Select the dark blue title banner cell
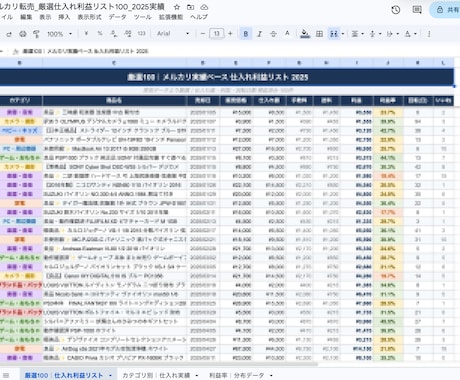 (x=227, y=77)
